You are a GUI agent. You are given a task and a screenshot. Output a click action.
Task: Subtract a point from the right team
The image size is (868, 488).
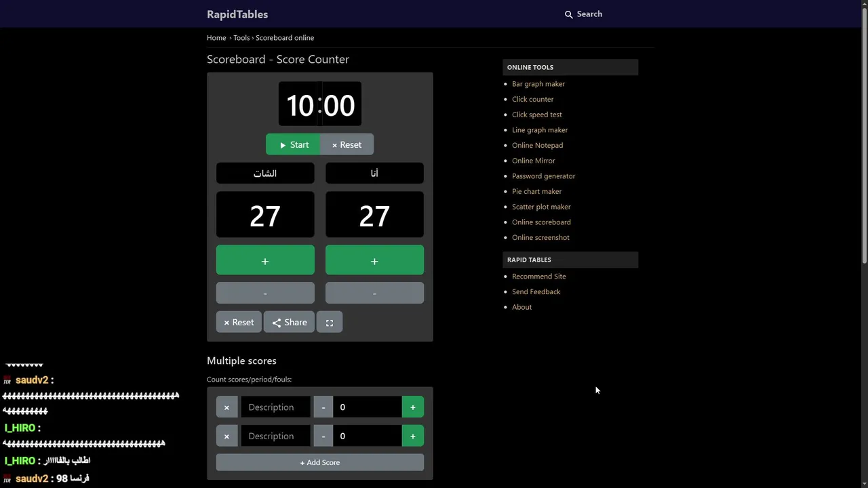(374, 293)
